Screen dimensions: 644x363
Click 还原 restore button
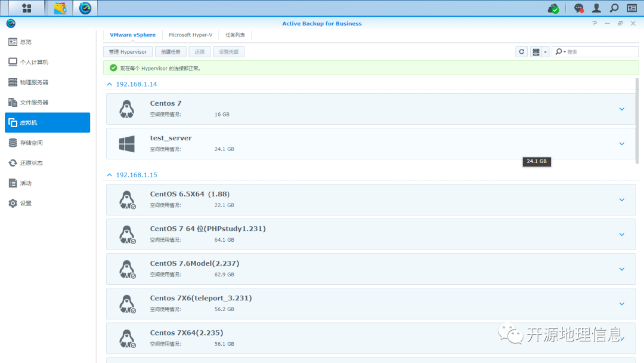coord(200,52)
